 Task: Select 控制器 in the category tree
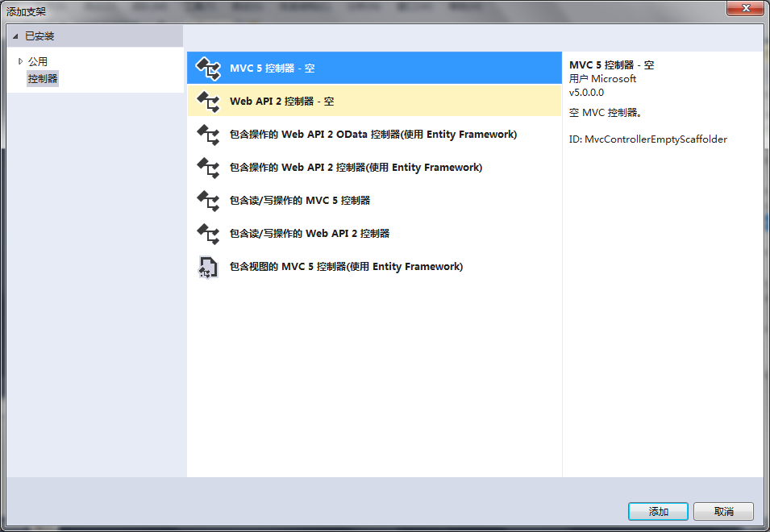[x=43, y=78]
